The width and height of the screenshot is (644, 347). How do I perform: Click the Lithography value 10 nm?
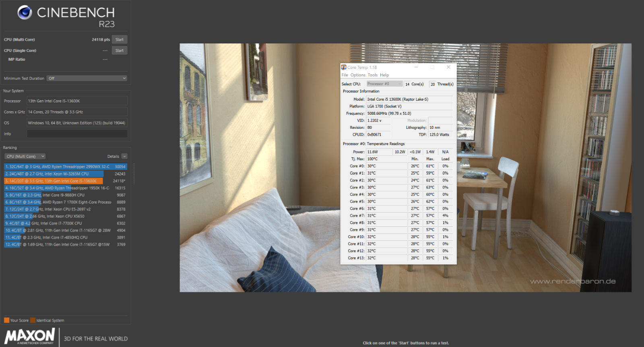tap(440, 128)
